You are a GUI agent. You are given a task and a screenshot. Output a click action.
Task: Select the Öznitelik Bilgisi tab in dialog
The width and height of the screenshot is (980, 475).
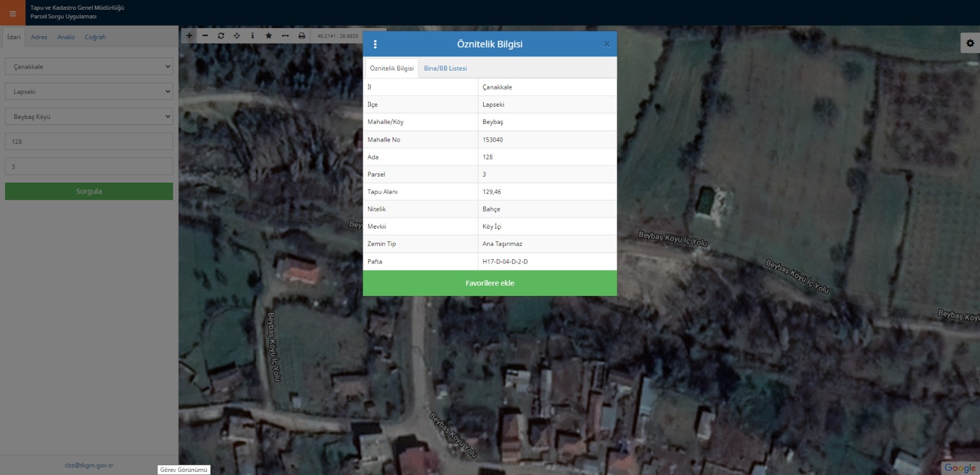point(392,68)
